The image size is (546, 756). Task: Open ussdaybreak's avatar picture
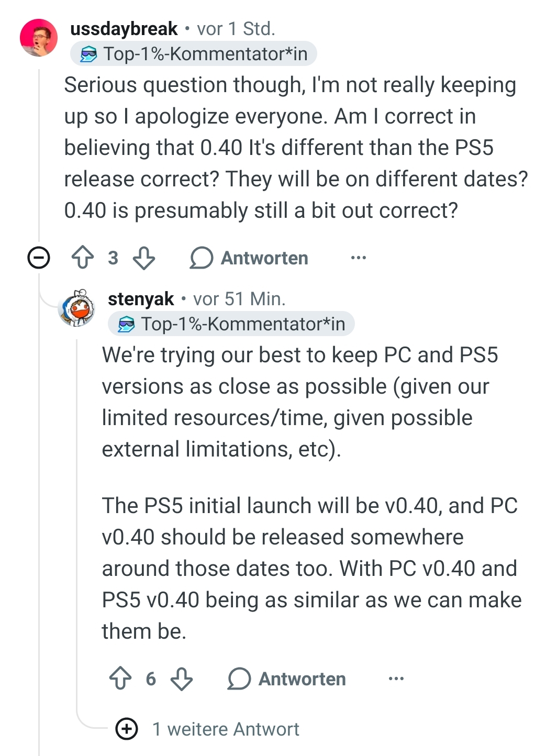(38, 38)
